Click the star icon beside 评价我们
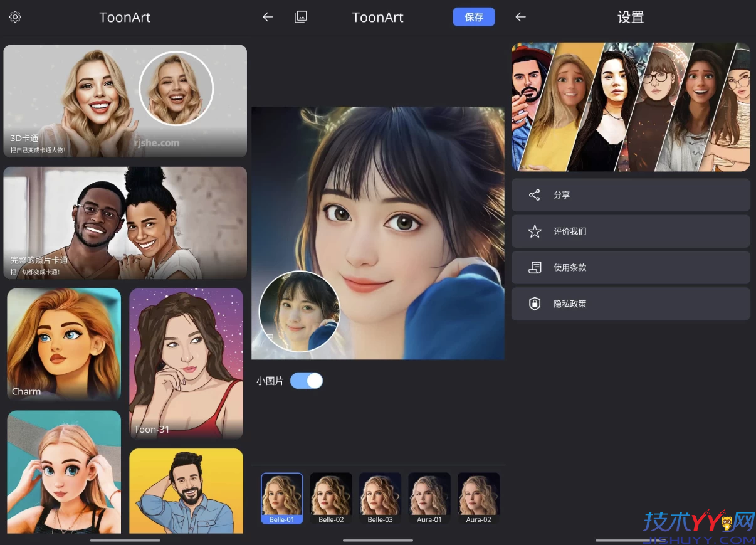The height and width of the screenshot is (545, 756). [534, 231]
